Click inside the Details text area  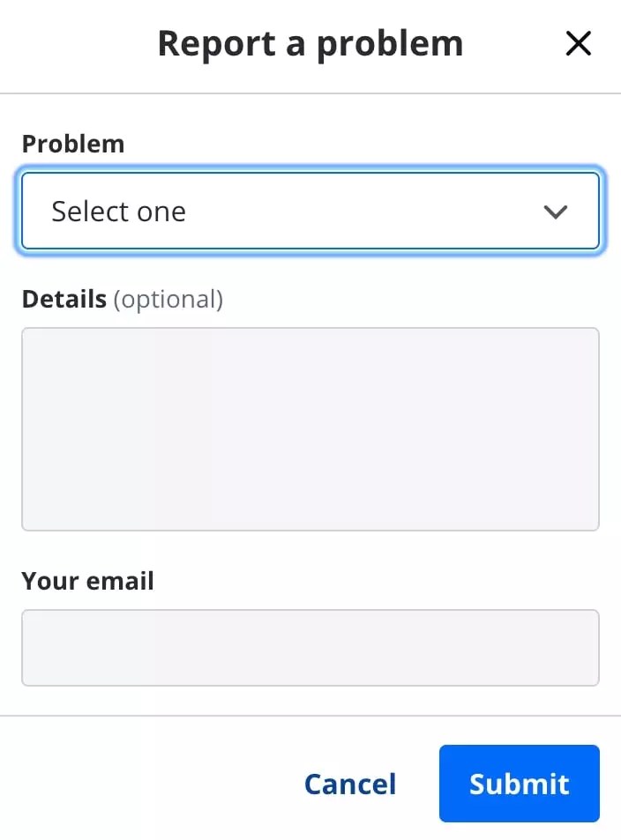click(310, 428)
